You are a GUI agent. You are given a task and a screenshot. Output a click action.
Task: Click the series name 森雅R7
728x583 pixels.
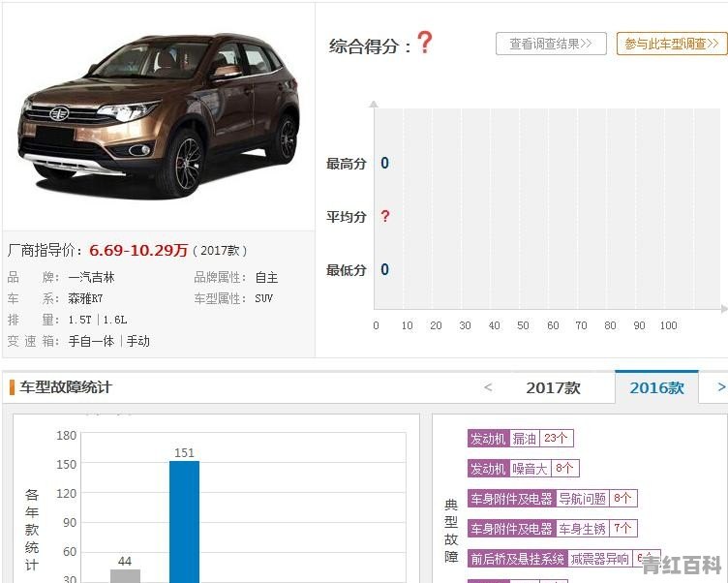(x=85, y=298)
